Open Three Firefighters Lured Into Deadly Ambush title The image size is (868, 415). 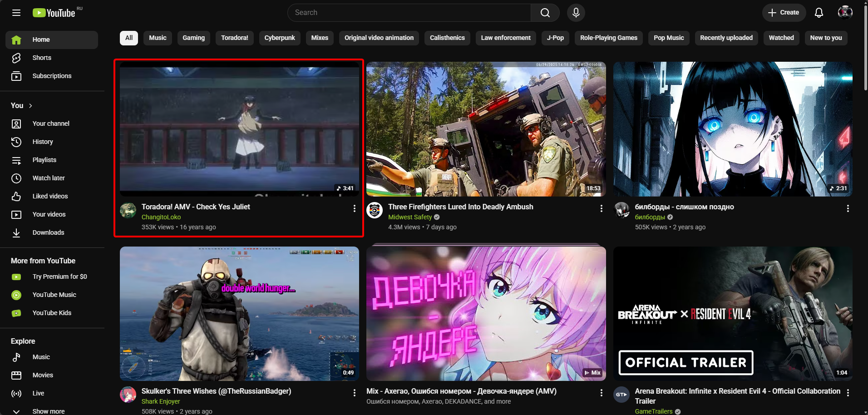point(461,207)
